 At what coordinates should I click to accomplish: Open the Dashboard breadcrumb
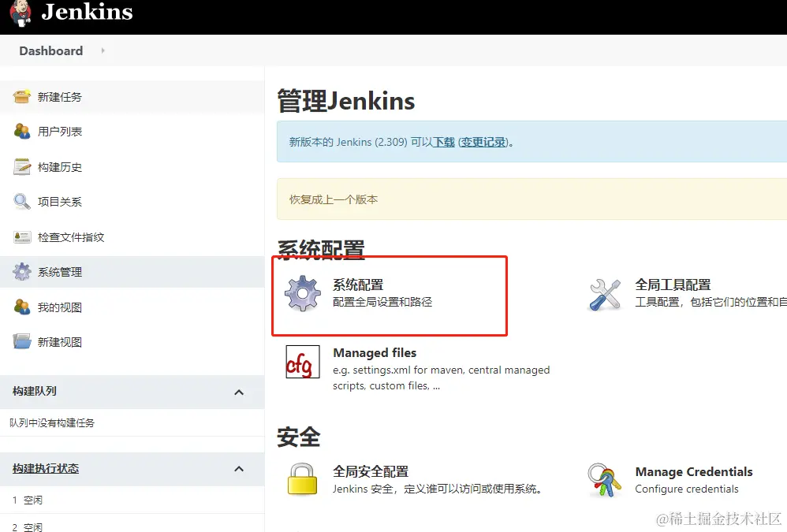click(50, 50)
